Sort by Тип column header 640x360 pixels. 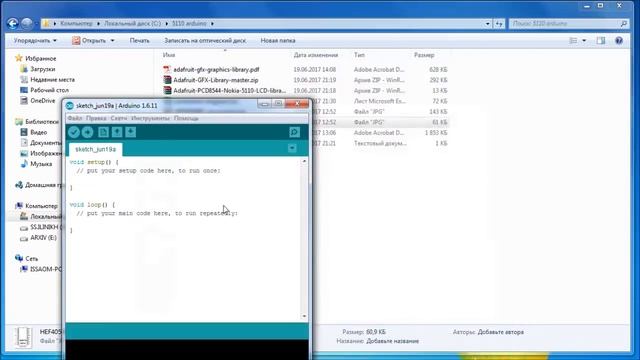360,55
